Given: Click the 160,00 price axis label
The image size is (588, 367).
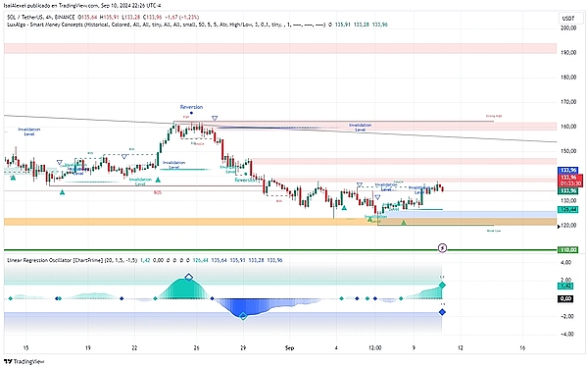Looking at the screenshot, I should [x=568, y=127].
